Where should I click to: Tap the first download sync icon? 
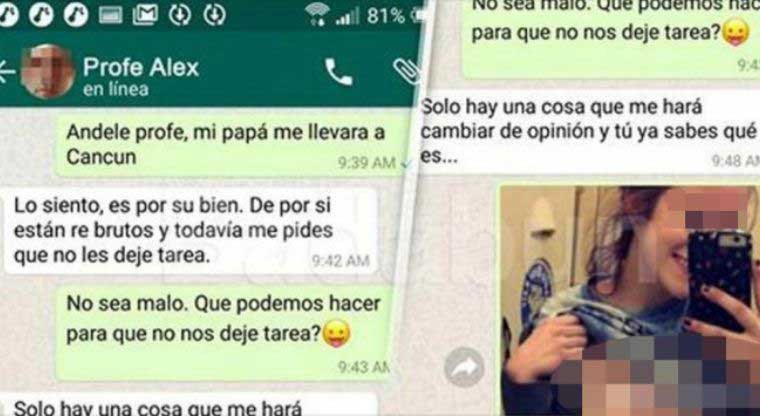coord(180,15)
